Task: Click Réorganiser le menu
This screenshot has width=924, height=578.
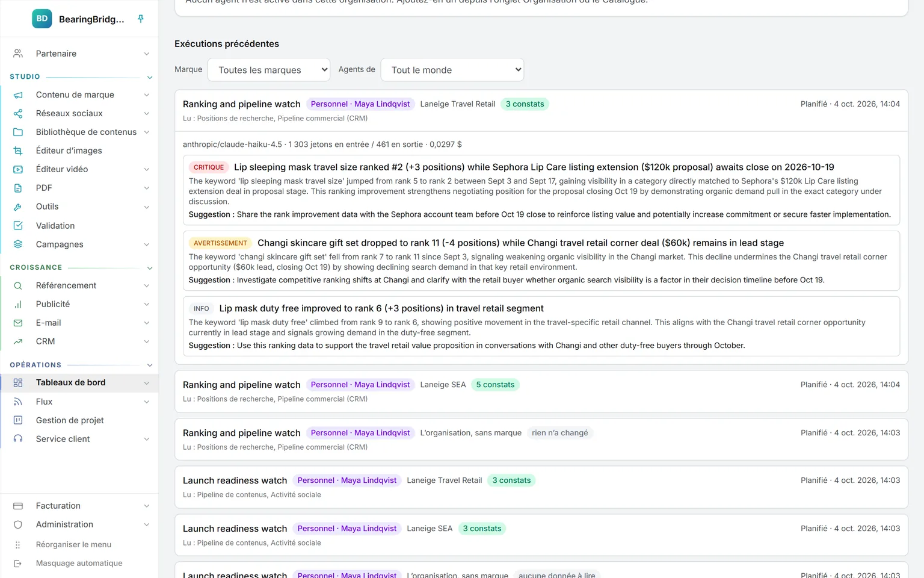Action: pos(73,544)
